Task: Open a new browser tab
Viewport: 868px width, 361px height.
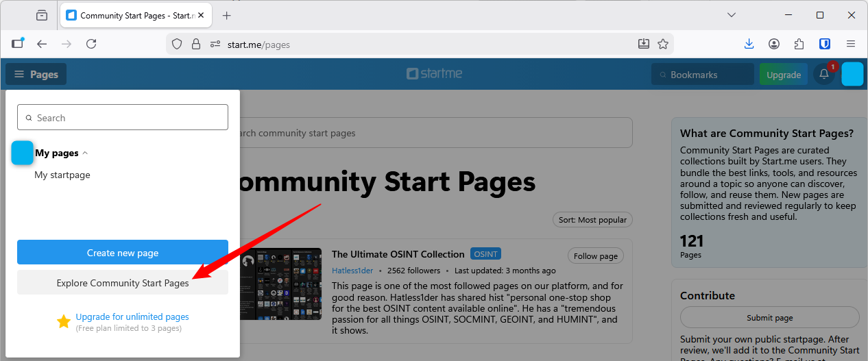Action: 227,15
